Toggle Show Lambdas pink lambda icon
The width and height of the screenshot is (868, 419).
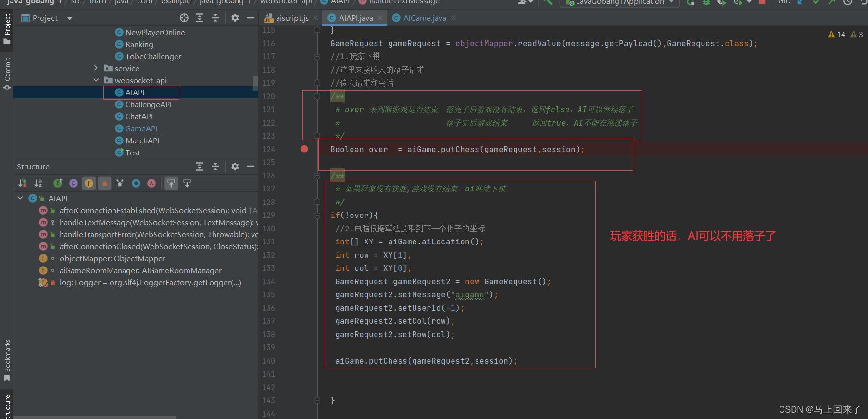151,183
